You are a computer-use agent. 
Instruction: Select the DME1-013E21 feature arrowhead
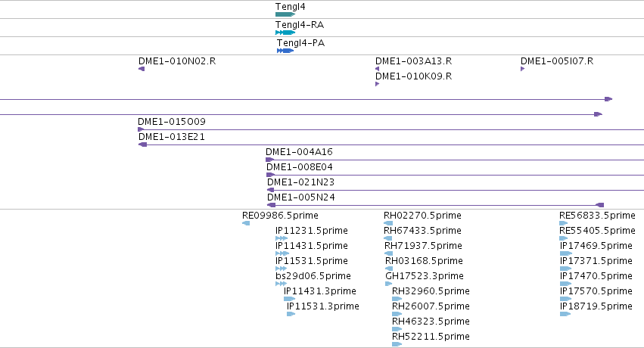point(142,144)
